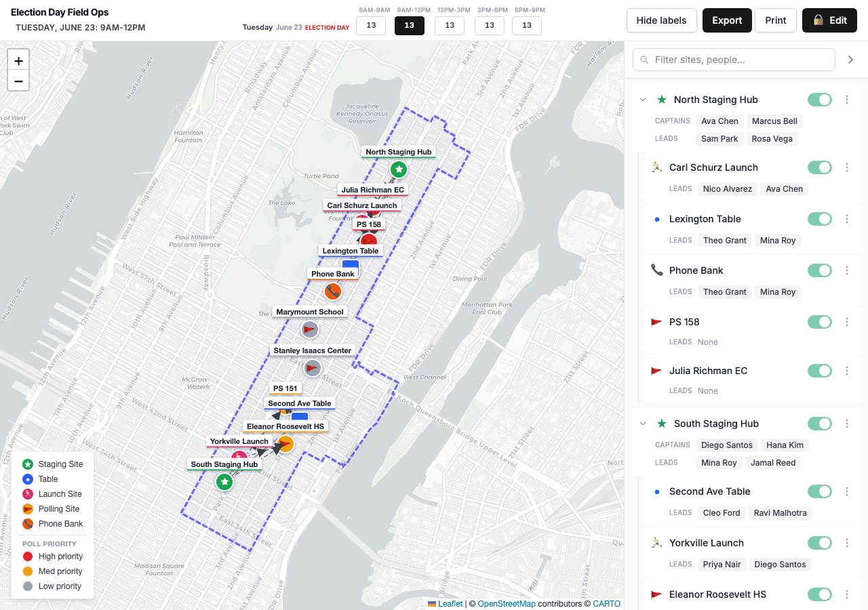Click the North Staging Hub star marker on map
This screenshot has height=610, width=868.
[399, 169]
